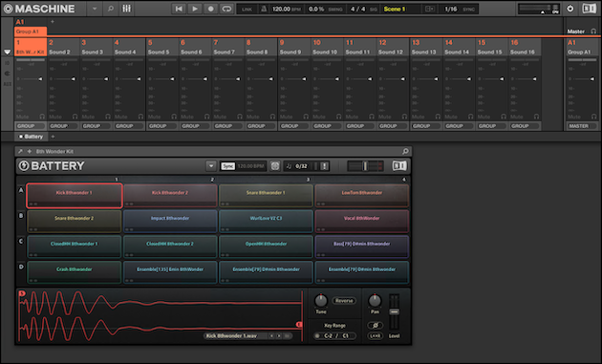The image size is (602, 364).
Task: Click the follow icon next to Scene 1
Action: (430, 9)
